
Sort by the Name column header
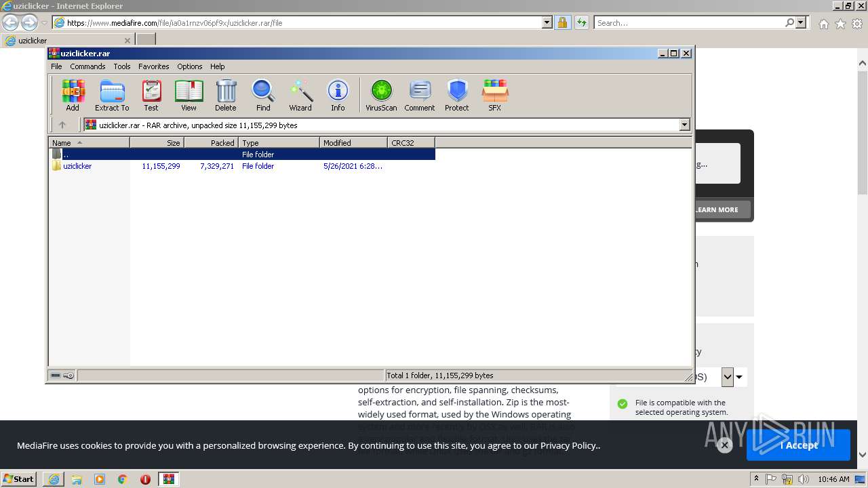point(89,143)
